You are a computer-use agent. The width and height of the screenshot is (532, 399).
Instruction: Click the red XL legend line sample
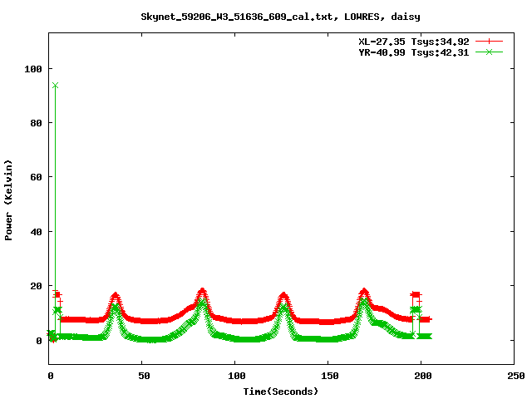(489, 42)
